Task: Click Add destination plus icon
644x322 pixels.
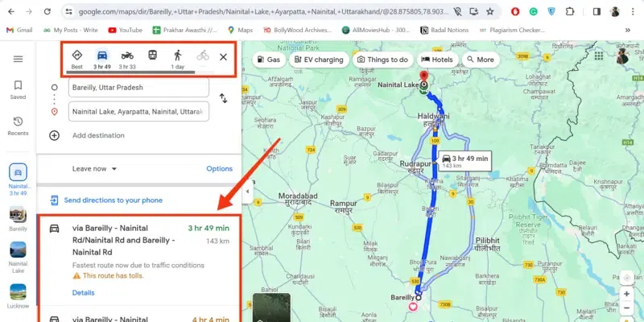Action: (54, 135)
